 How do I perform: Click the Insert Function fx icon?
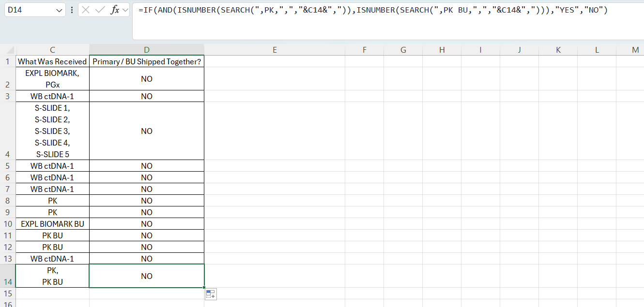pos(115,10)
